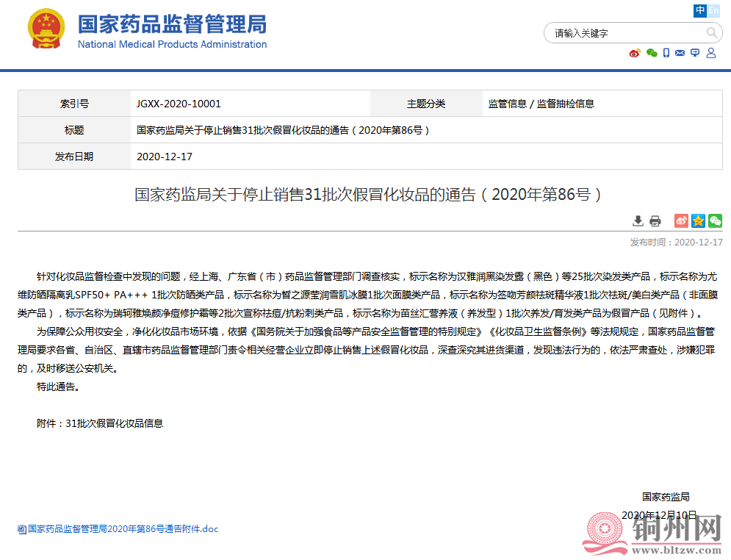Open the WeChat icon in header
Viewport: 731px width, 560px height.
pyautogui.click(x=652, y=53)
